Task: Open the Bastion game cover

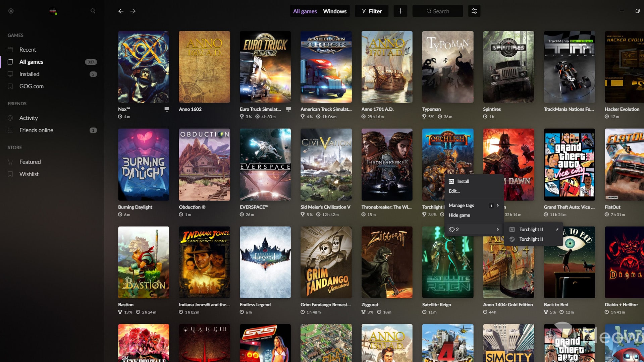Action: pyautogui.click(x=144, y=262)
